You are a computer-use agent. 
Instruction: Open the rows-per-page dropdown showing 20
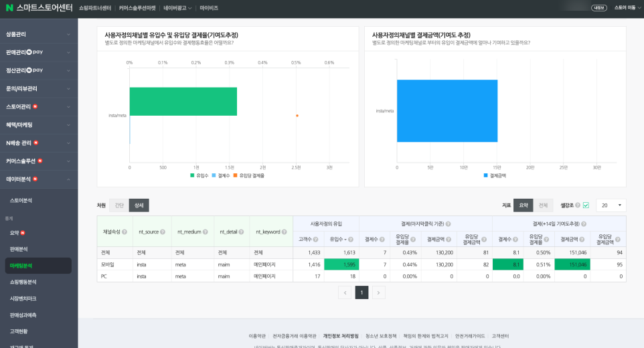click(611, 205)
